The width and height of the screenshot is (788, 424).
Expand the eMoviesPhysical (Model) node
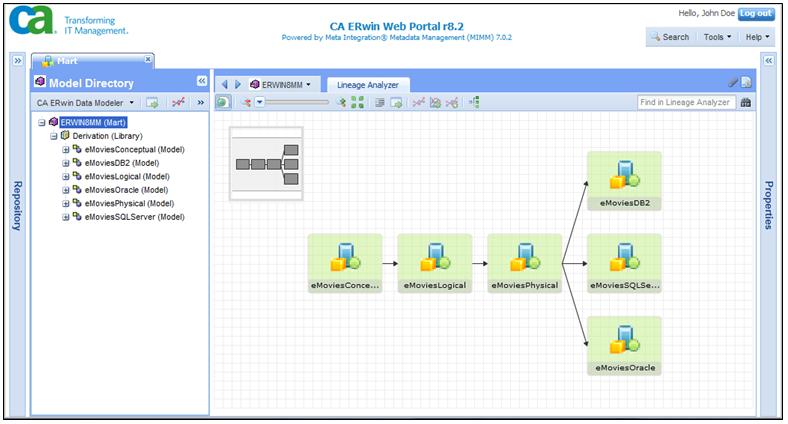coord(65,204)
